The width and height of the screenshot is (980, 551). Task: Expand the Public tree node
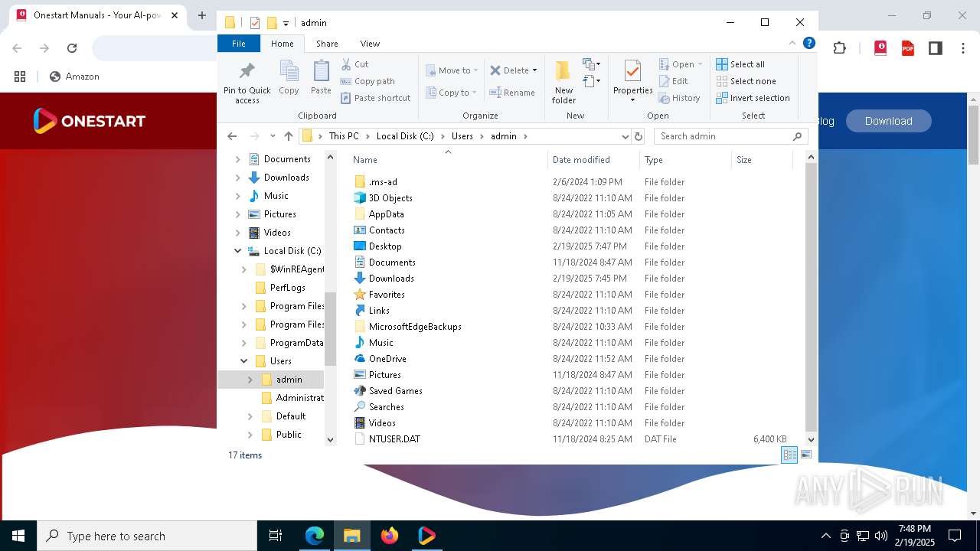coord(250,435)
